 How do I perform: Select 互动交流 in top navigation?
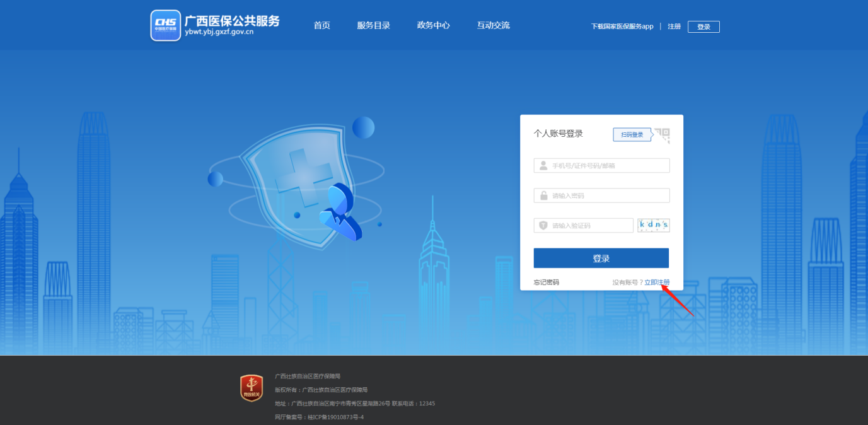(x=493, y=26)
